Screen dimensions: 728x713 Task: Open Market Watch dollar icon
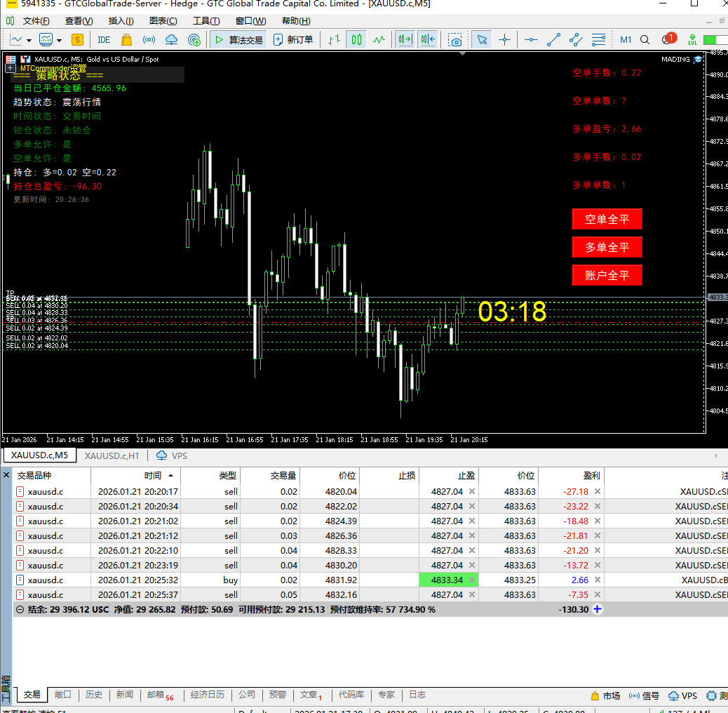click(x=78, y=40)
